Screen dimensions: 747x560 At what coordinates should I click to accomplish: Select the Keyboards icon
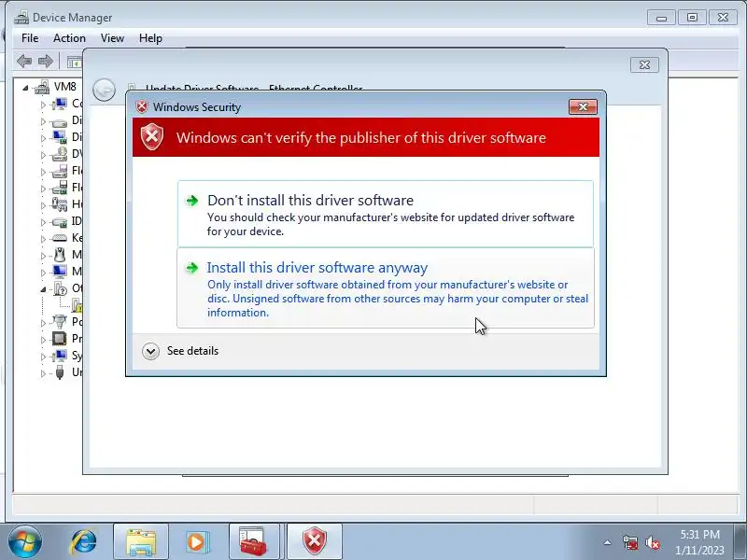[x=60, y=238]
